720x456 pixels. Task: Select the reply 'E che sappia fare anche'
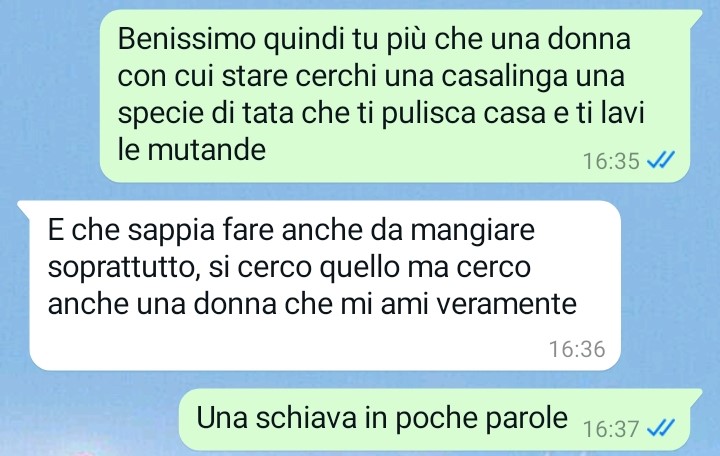coord(325,285)
